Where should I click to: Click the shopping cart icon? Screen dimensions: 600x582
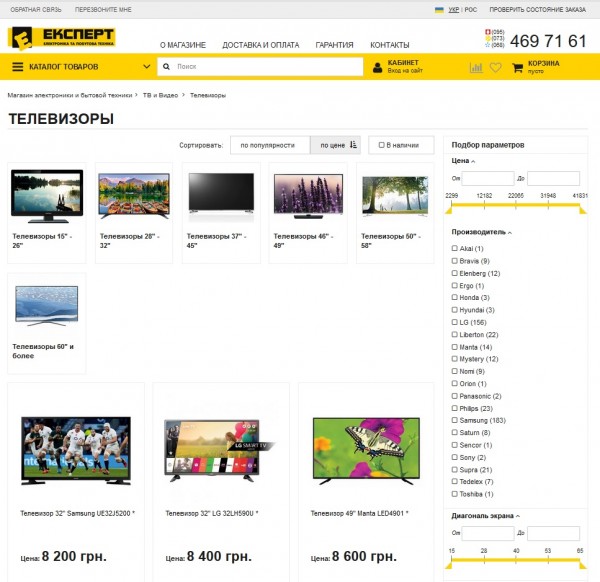517,68
